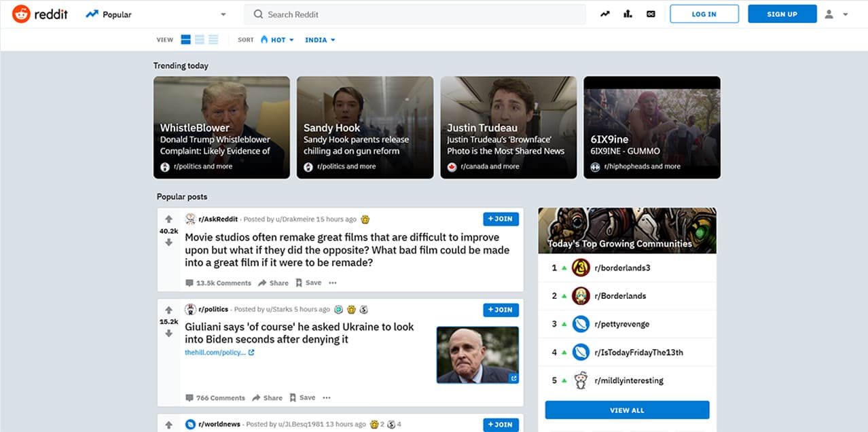Screen dimensions: 868x432
Task: View the gold award on the AskReddit post
Action: pos(365,219)
